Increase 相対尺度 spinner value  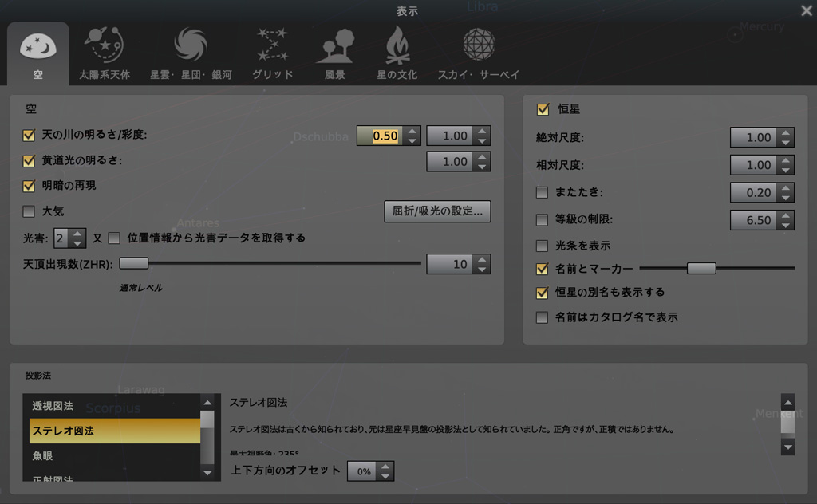786,159
